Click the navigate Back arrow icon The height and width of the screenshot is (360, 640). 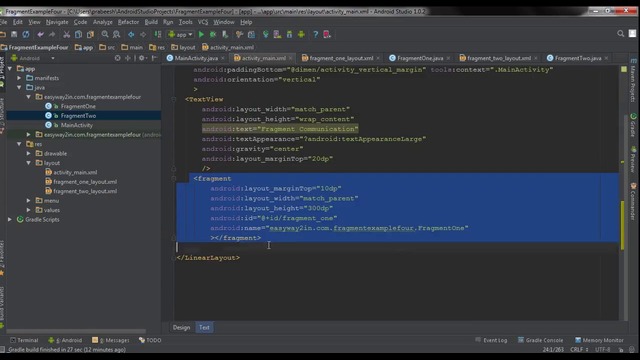(131, 35)
